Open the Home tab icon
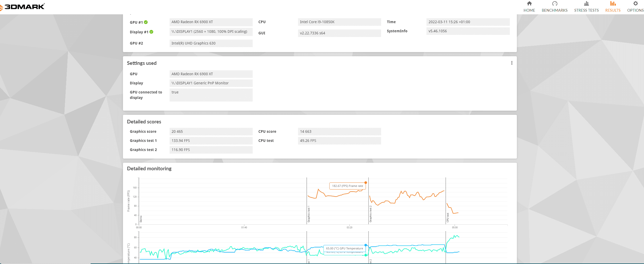The width and height of the screenshot is (644, 264). 529,3
